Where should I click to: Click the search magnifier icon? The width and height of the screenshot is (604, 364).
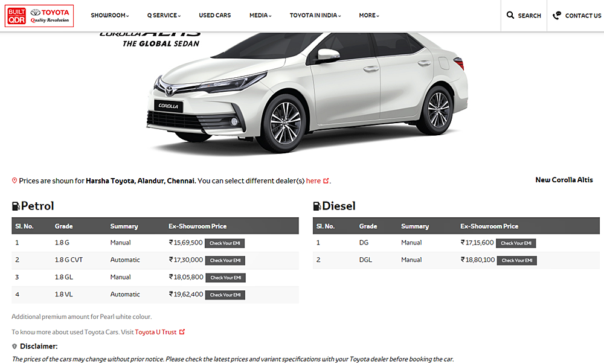tap(510, 15)
